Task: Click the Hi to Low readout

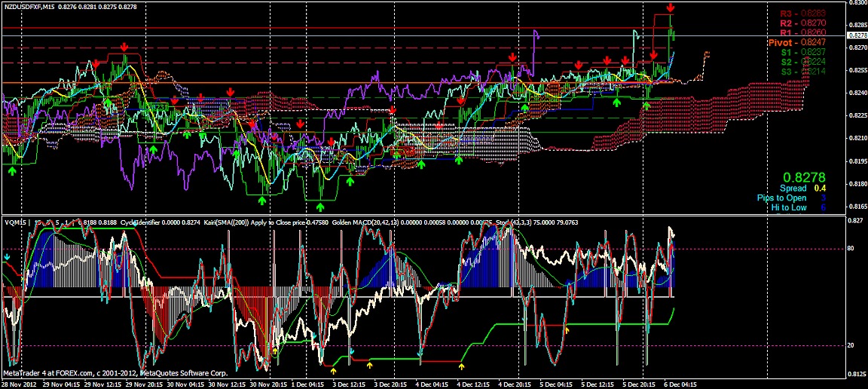Action: pyautogui.click(x=799, y=208)
